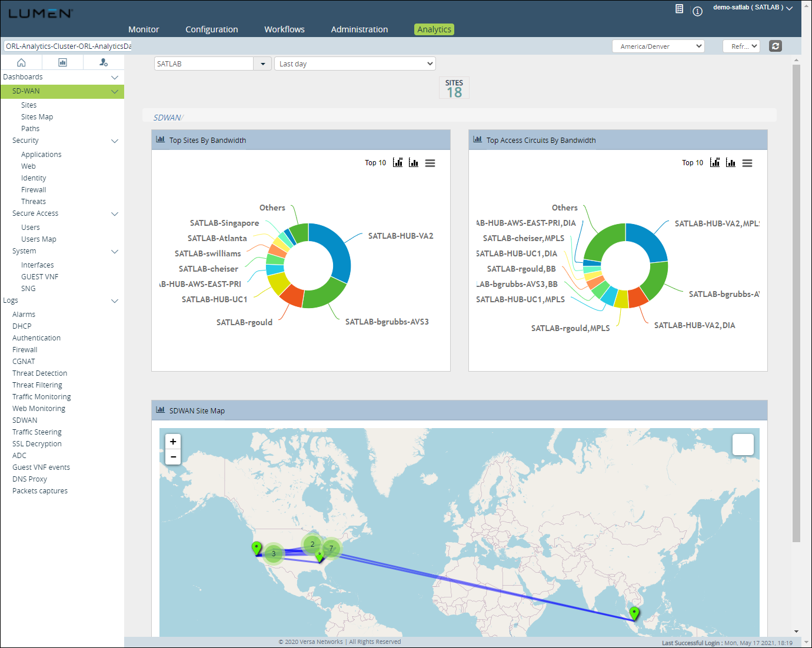Click the SITES 18 counter

pyautogui.click(x=454, y=87)
